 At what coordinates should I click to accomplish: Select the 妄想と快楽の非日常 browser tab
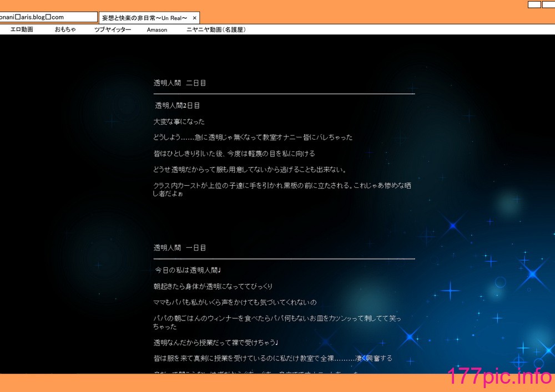(x=149, y=18)
